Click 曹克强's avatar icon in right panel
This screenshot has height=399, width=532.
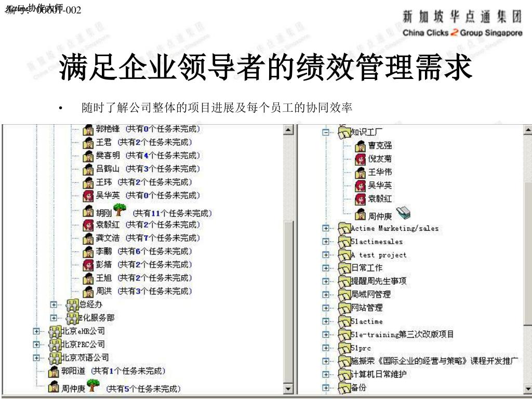coord(360,146)
